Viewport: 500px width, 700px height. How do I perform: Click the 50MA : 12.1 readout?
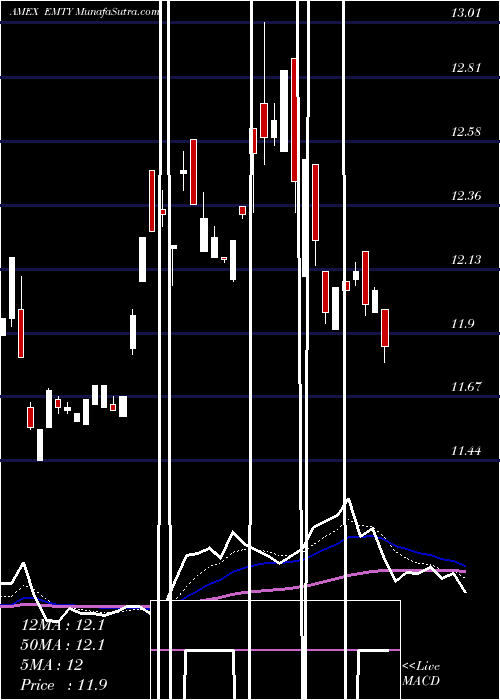pos(63,645)
